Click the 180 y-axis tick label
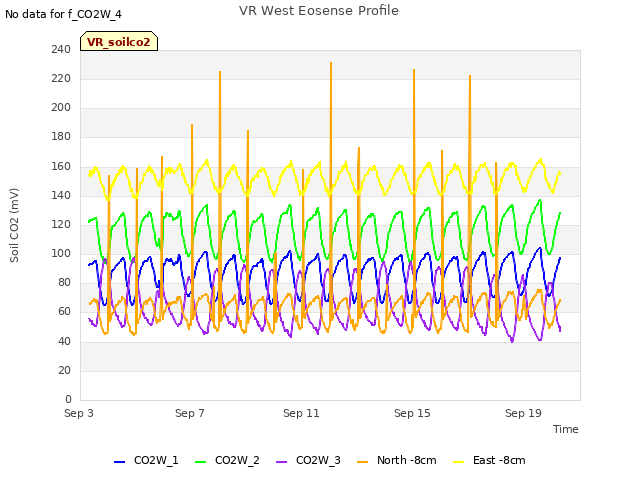Screen dimensions: 640x480 click(x=61, y=137)
